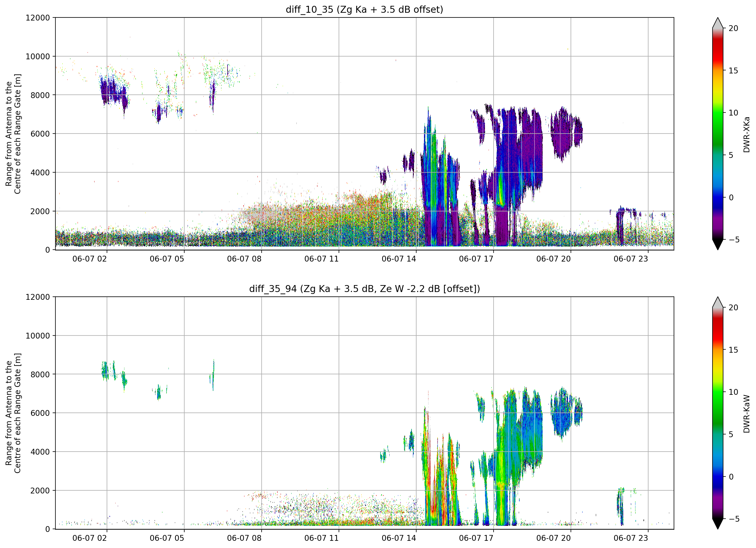Click '06-07 17' tick under the bottom plot

point(476,538)
